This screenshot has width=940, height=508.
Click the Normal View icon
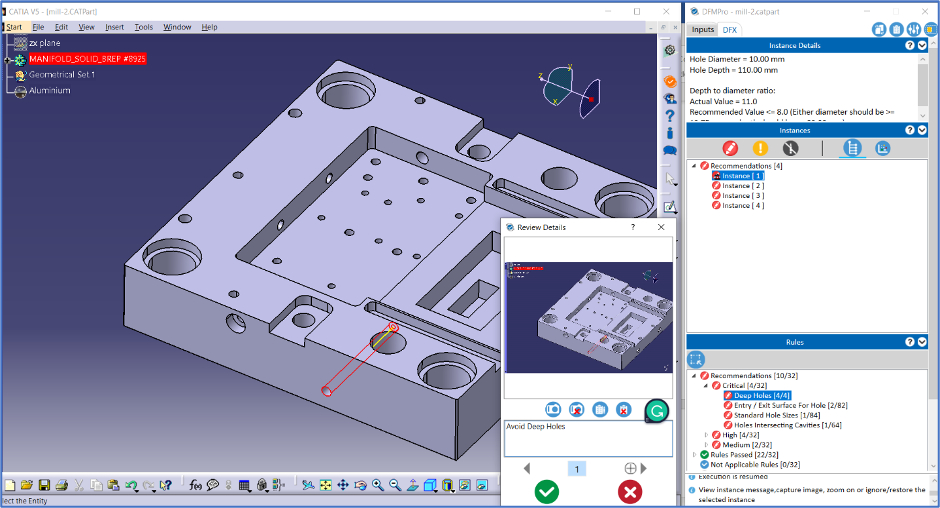(412, 485)
